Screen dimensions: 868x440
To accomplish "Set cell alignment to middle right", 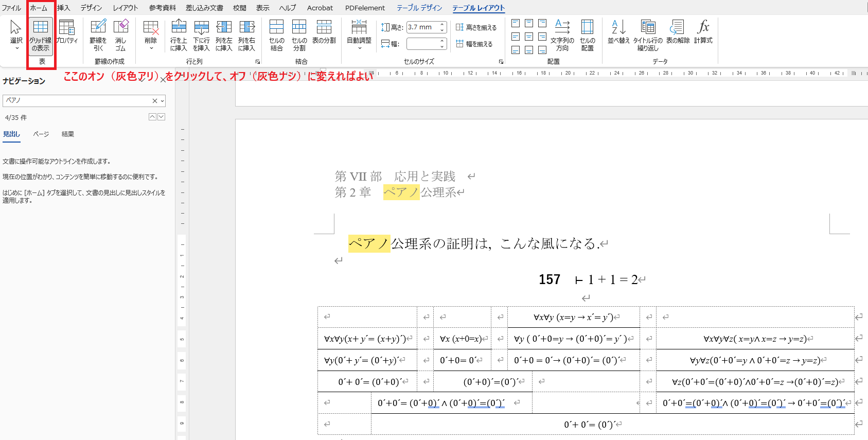I will point(542,37).
